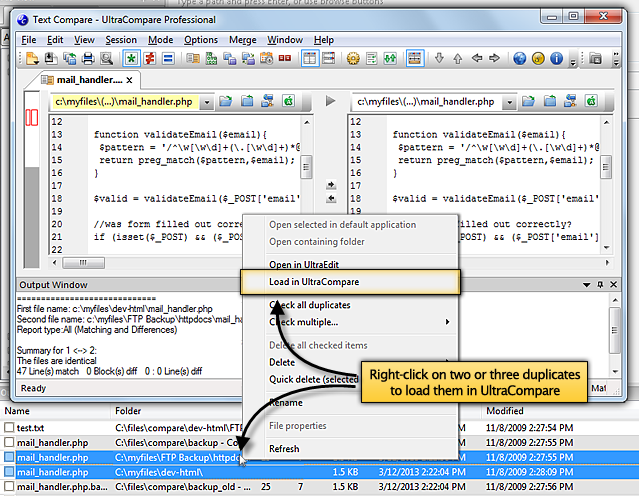Click the left pane save file icon
Image resolution: width=639 pixels, height=496 pixels.
[247, 101]
